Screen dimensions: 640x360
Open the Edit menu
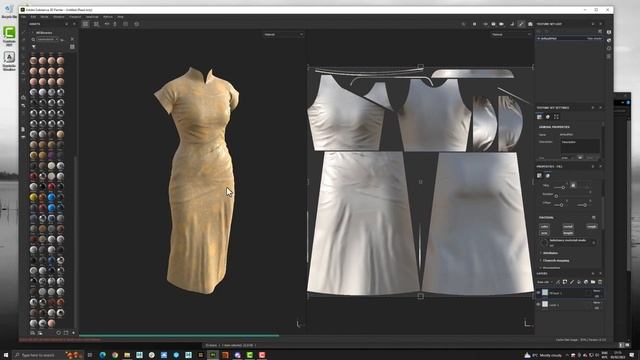point(33,17)
